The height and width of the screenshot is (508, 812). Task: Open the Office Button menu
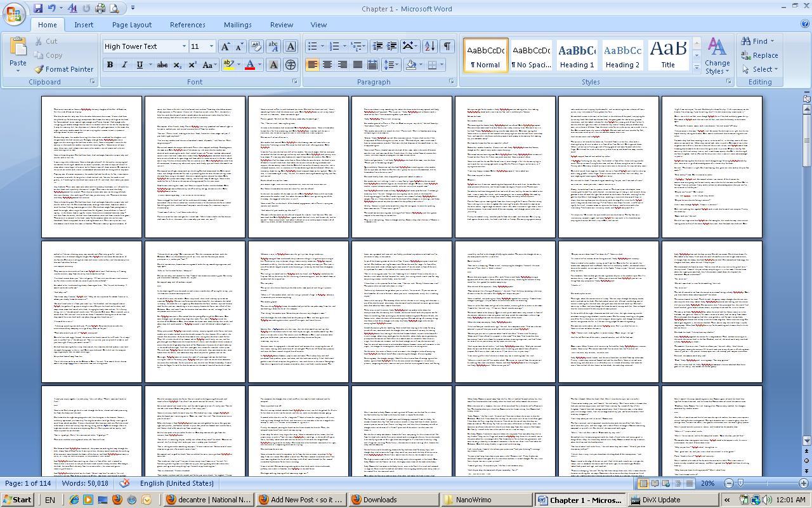pos(14,13)
